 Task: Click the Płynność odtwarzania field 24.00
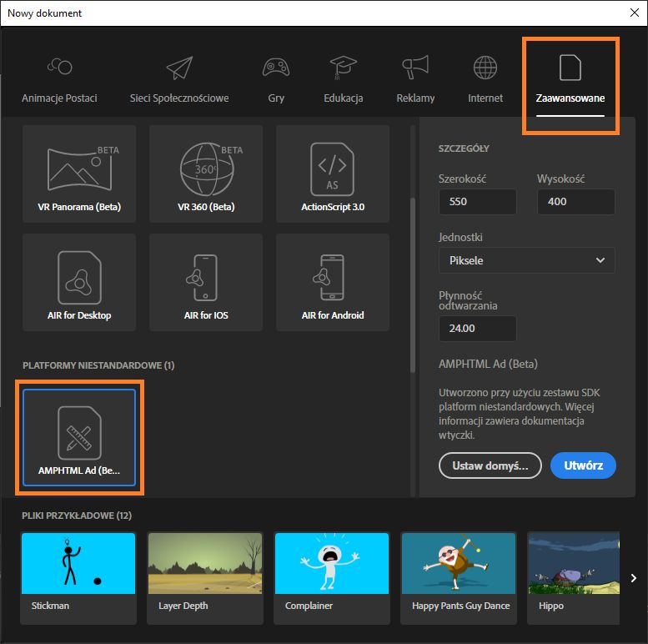[477, 329]
